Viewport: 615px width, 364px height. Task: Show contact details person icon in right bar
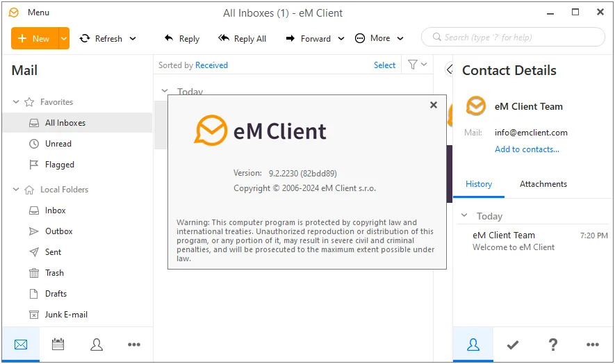coord(473,345)
